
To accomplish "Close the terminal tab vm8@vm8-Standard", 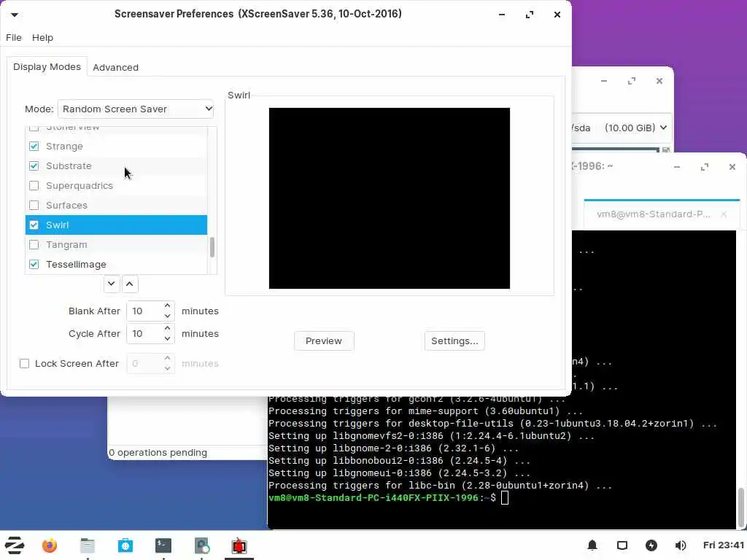I will (724, 214).
